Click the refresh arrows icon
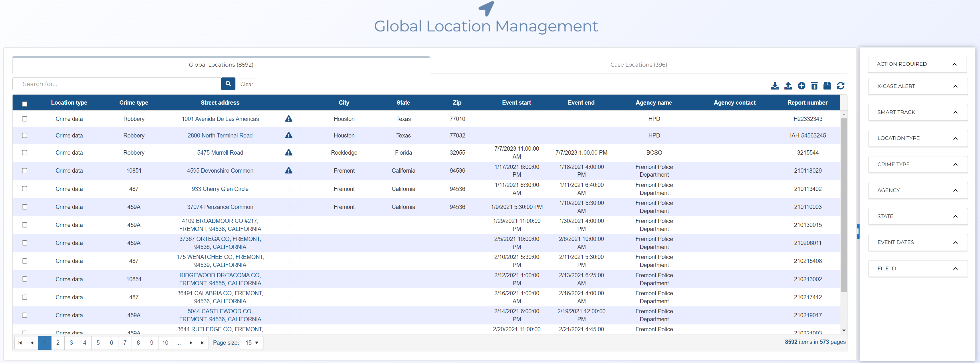 (840, 85)
